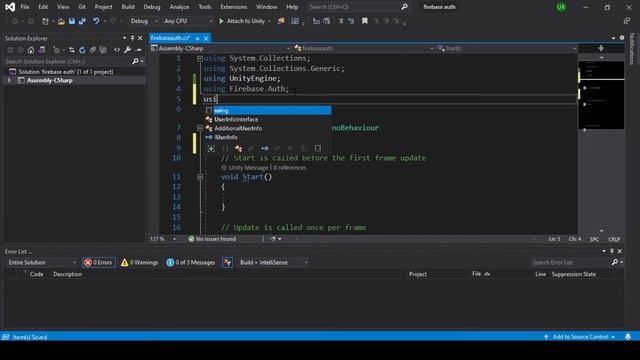Select IUserInfo suggestion
This screenshot has width=640, height=360.
pyautogui.click(x=268, y=137)
